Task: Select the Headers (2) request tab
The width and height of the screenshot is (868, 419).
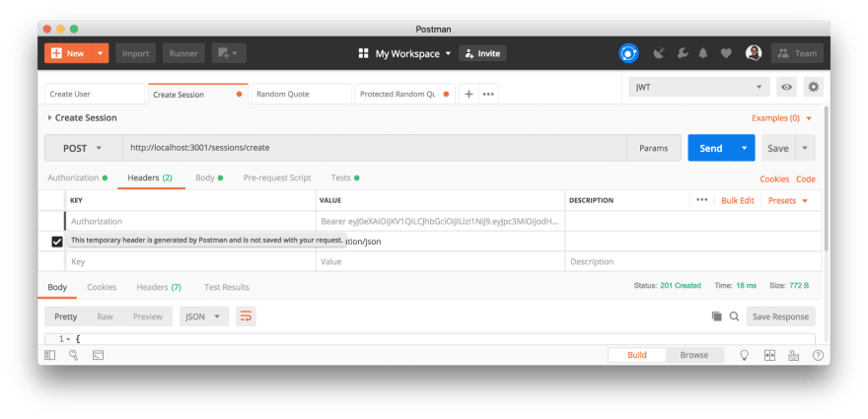Action: [150, 177]
